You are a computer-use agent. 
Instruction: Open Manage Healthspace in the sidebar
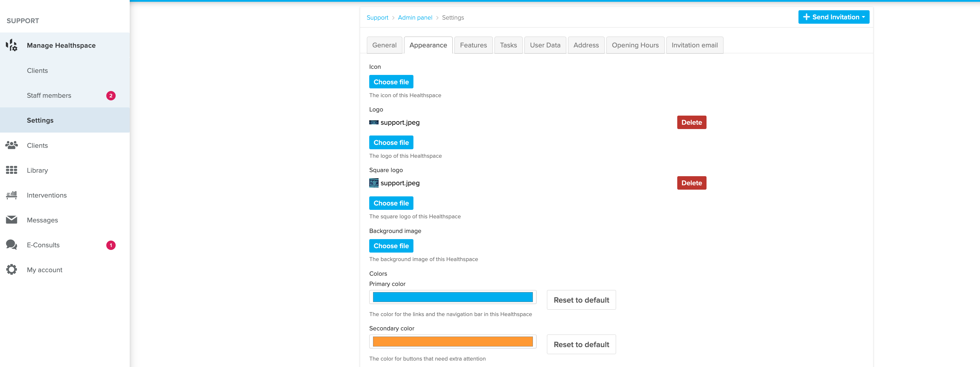click(65, 45)
